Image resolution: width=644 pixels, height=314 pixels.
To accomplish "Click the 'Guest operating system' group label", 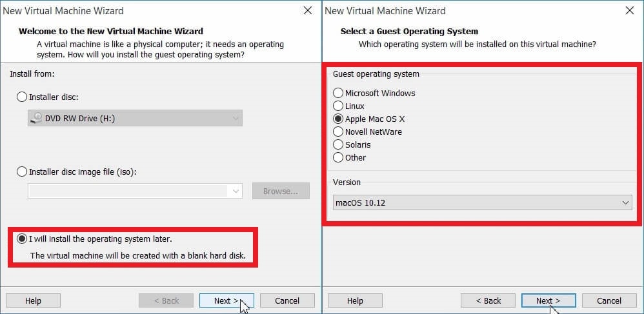I will (376, 74).
